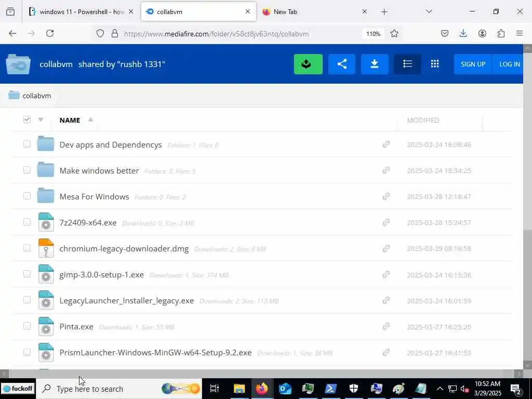The image size is (532, 399).
Task: Copy link for 7z2409-x64.exe
Action: tap(386, 222)
